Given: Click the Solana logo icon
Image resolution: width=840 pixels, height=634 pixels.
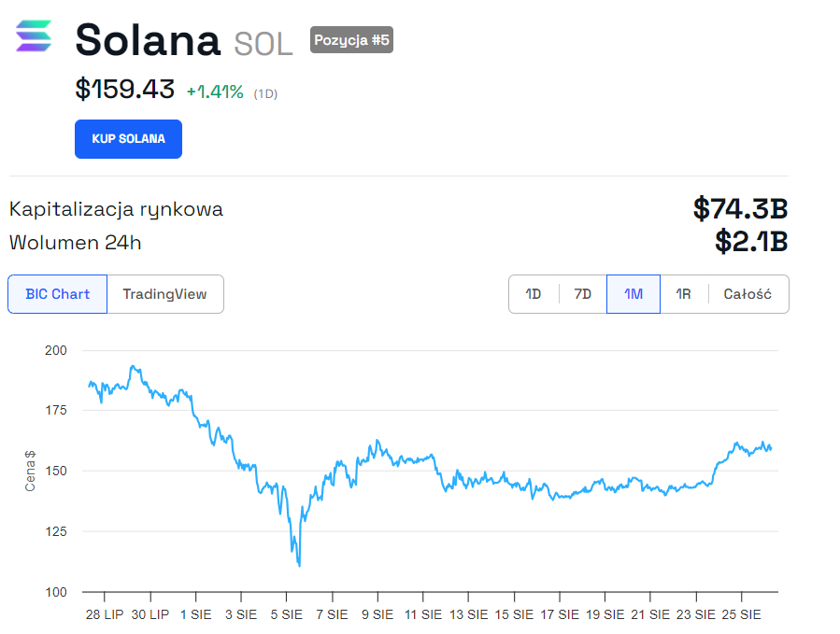Looking at the screenshot, I should pos(34,35).
